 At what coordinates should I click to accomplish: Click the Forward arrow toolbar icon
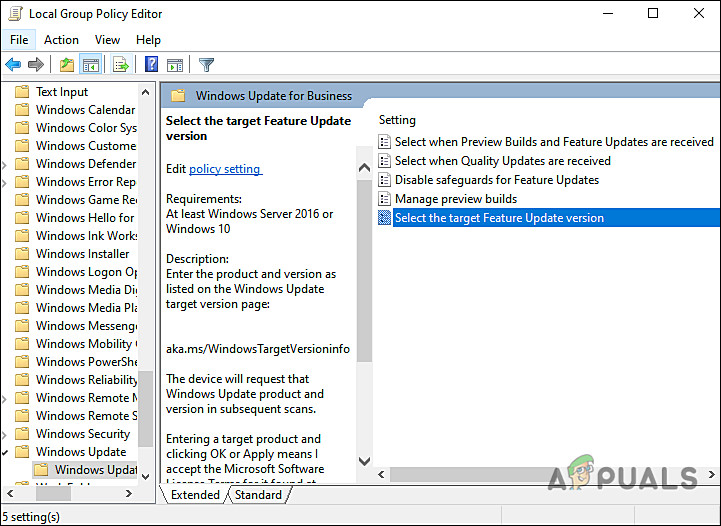point(36,65)
